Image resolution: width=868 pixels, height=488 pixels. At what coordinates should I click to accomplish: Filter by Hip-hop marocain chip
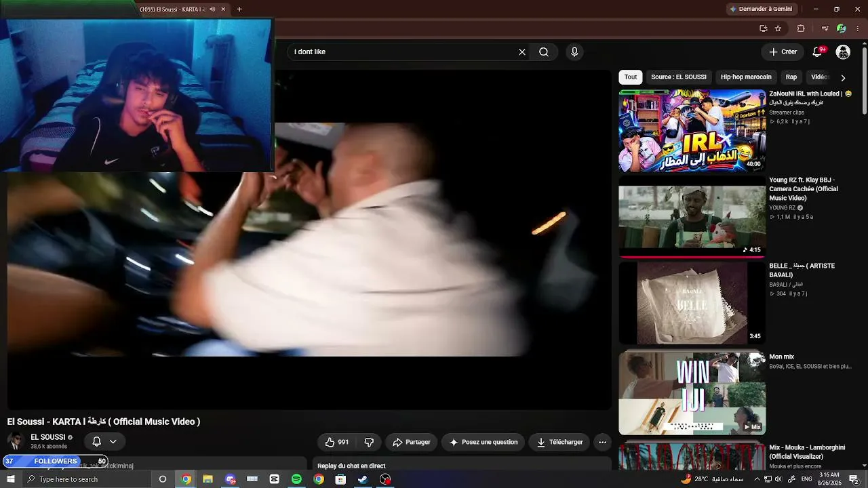pyautogui.click(x=746, y=77)
